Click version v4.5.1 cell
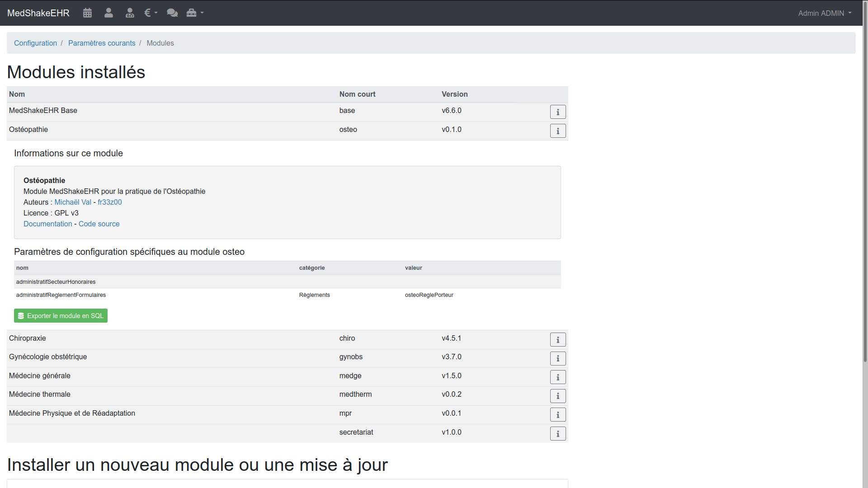Viewport: 868px width, 488px height. coord(452,338)
